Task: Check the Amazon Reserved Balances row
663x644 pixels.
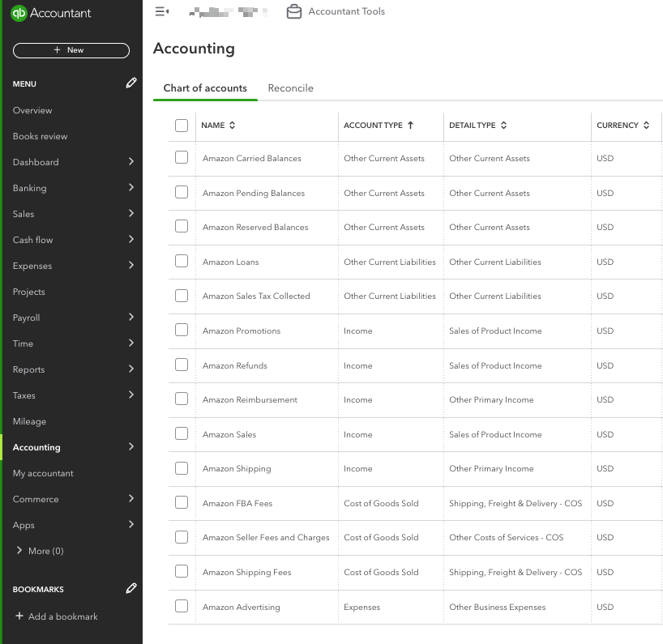Action: pos(182,226)
